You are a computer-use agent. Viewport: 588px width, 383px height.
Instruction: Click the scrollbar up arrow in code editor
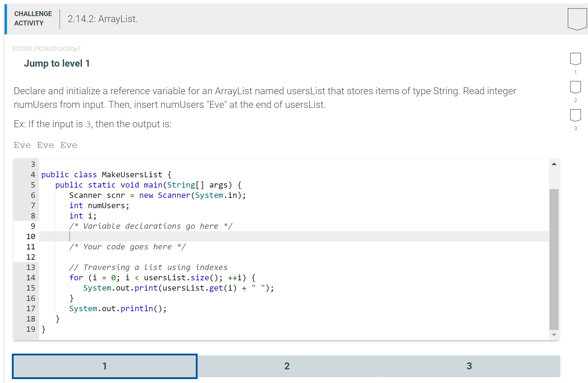554,164
